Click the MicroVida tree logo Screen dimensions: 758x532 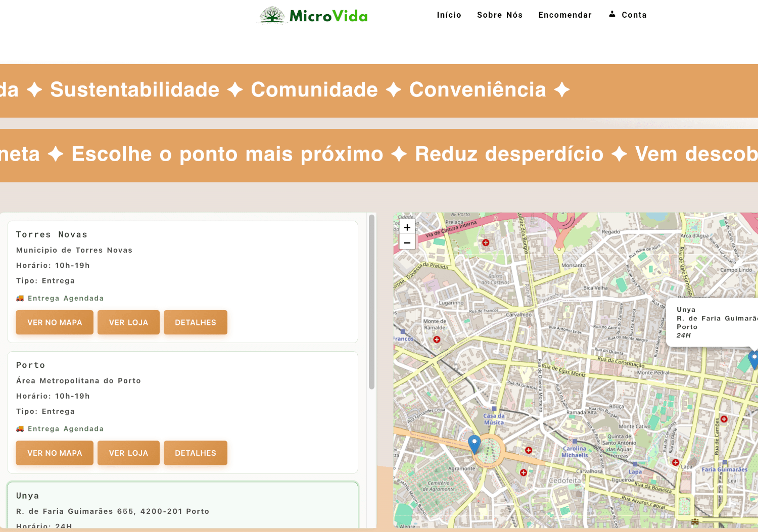click(272, 16)
